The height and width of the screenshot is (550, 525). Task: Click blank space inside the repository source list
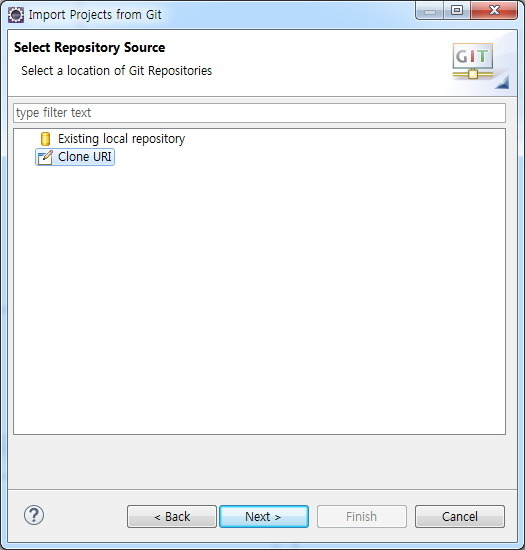click(260, 298)
